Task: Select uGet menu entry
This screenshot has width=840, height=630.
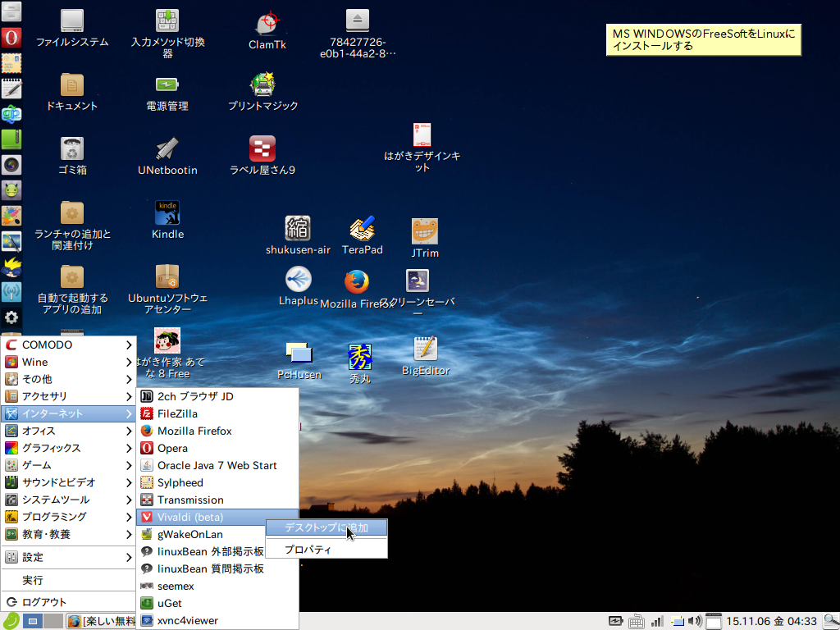Action: click(217, 603)
